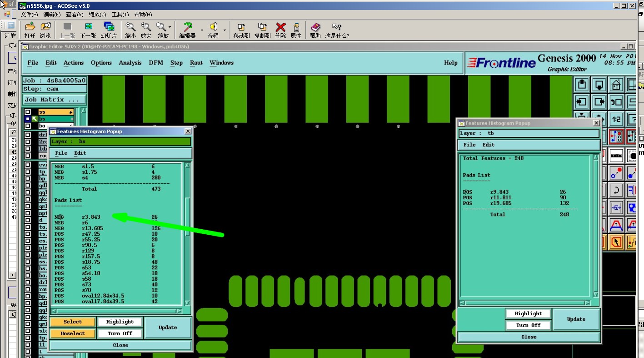The width and height of the screenshot is (644, 358).
Task: Toggle the d layer checkbox
Action: coord(28,220)
